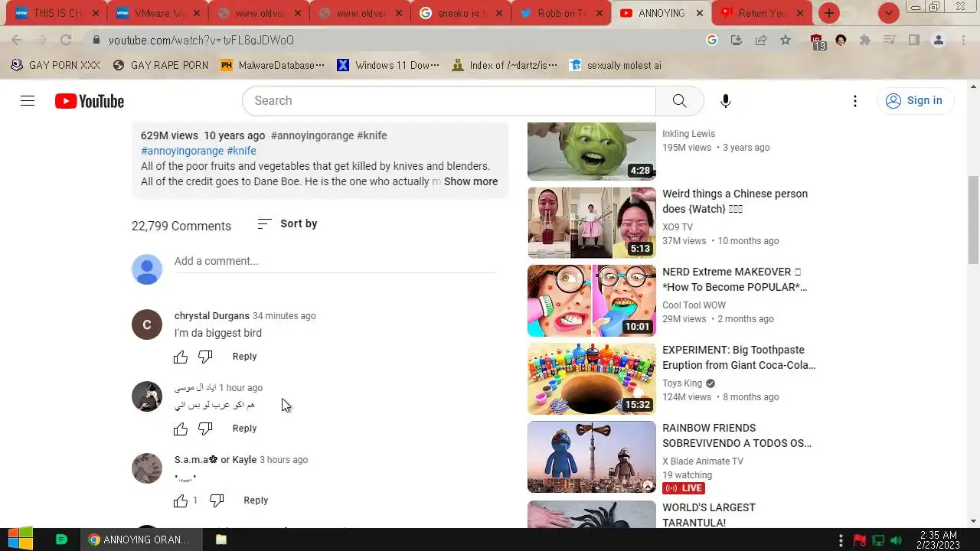Dislike S.a.m.a or Kayle's comment
This screenshot has height=551, width=980.
[x=217, y=500]
